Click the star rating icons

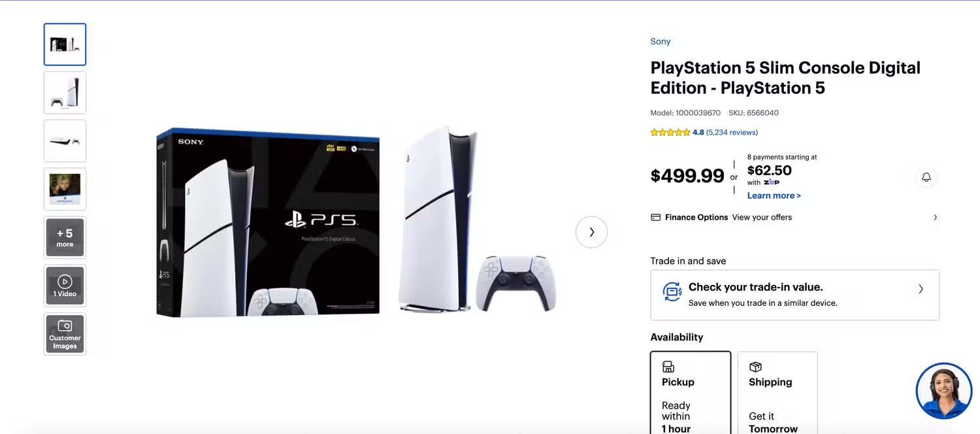coord(670,133)
